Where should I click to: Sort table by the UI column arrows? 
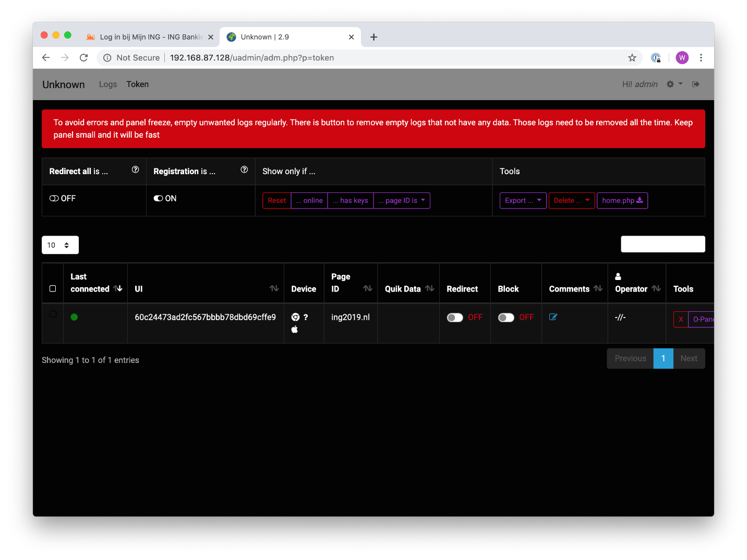pyautogui.click(x=274, y=288)
